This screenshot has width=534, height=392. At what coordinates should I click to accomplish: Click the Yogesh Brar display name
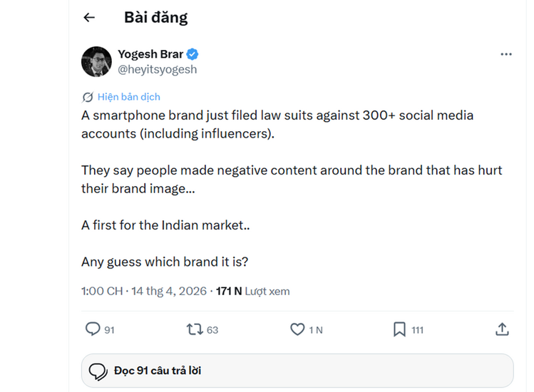(x=150, y=54)
